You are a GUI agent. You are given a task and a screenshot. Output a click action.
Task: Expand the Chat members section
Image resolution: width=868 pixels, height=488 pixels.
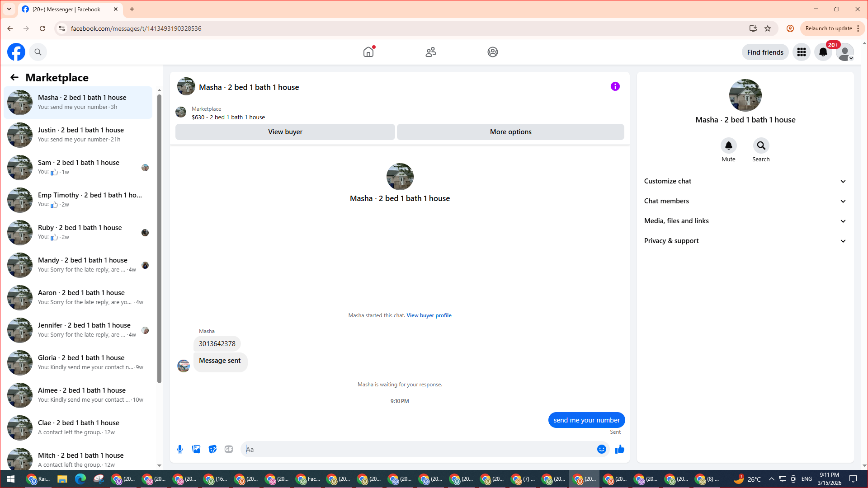745,201
